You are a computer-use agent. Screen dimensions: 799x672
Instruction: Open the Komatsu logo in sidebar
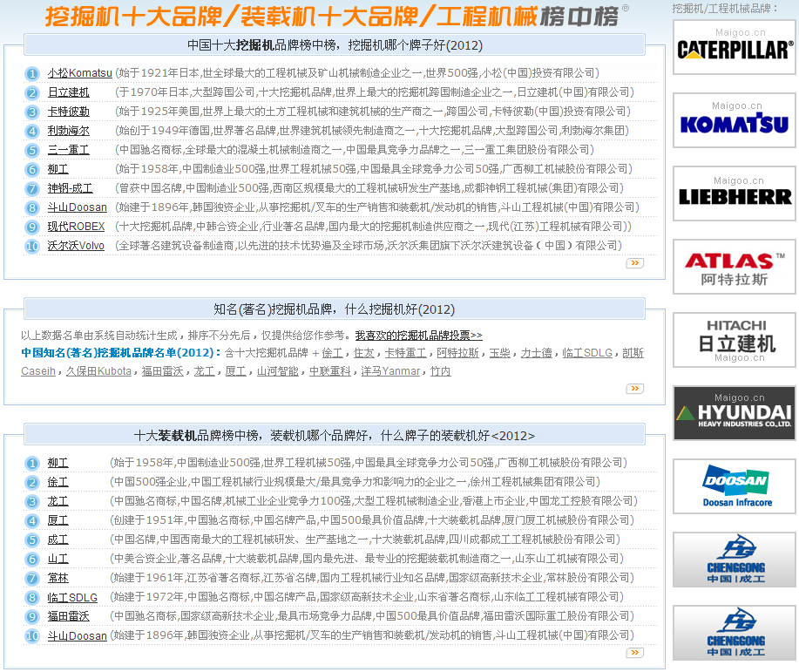click(734, 122)
